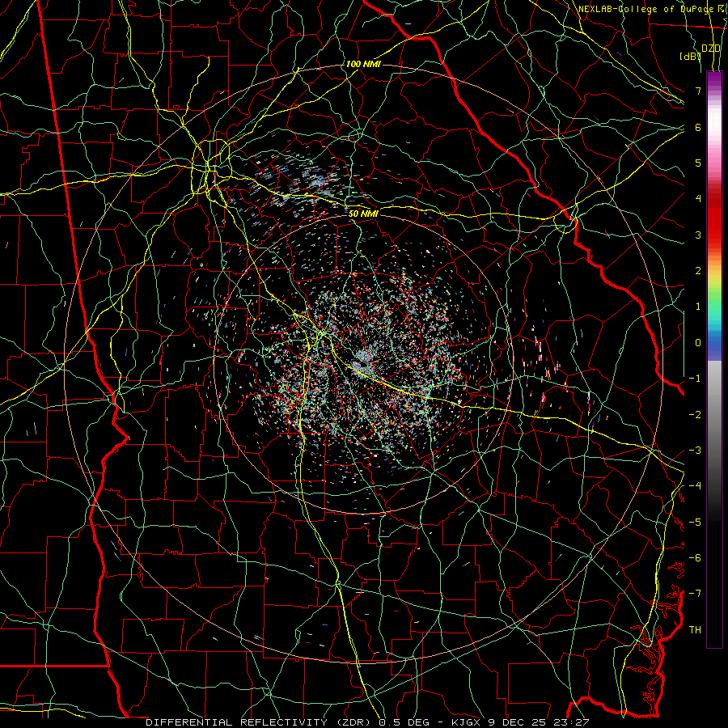Click the "-1" tick label on color scale
728x728 pixels.
coord(695,379)
